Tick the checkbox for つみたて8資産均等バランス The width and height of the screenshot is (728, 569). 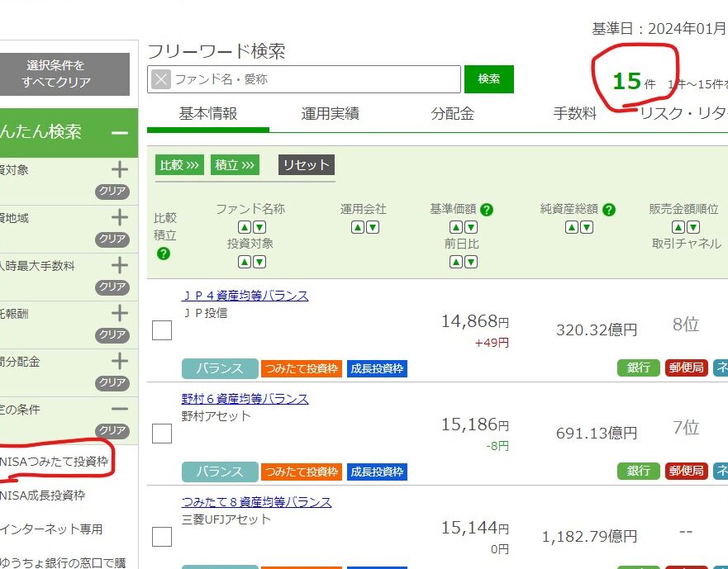pyautogui.click(x=162, y=537)
